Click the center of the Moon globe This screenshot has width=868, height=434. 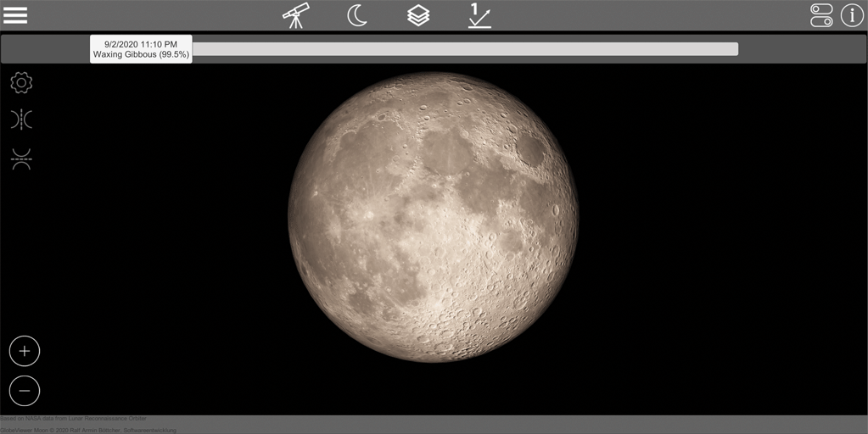point(434,217)
